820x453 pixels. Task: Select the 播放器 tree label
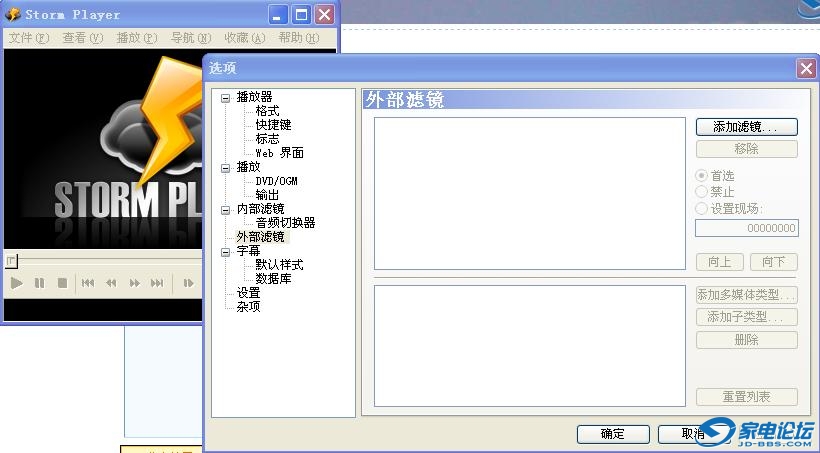click(254, 97)
